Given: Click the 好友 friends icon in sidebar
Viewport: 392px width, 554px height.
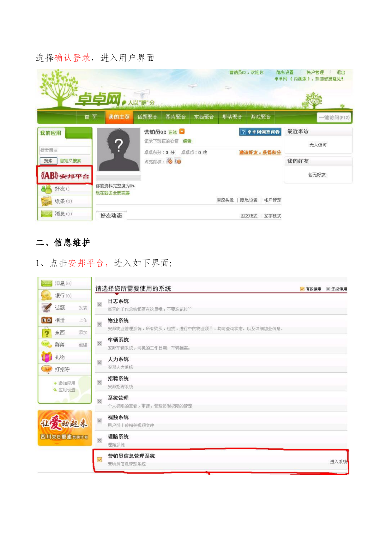Looking at the screenshot, I should [46, 189].
